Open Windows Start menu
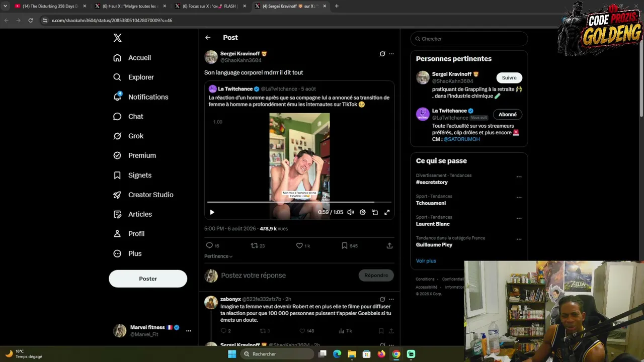The height and width of the screenshot is (362, 644). click(x=232, y=354)
